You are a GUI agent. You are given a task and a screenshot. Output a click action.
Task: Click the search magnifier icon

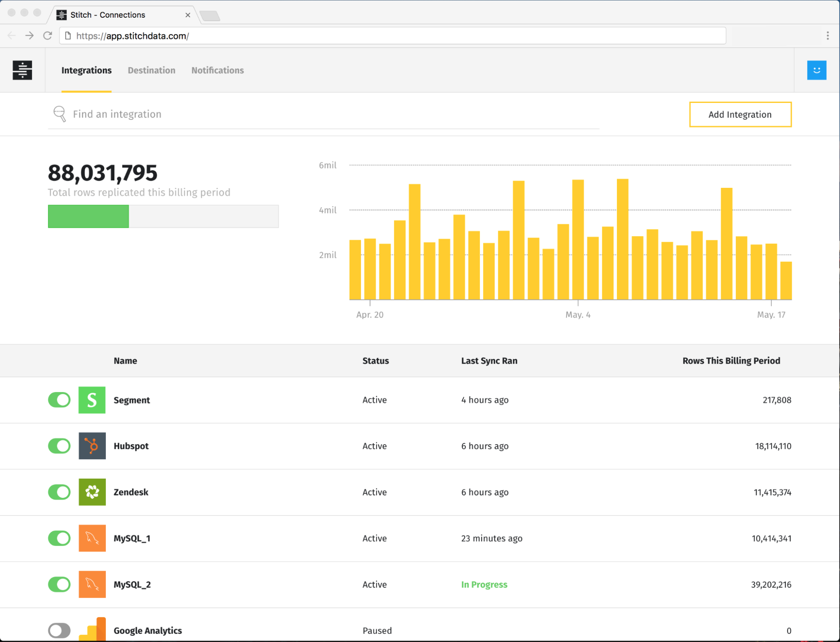[x=59, y=114]
